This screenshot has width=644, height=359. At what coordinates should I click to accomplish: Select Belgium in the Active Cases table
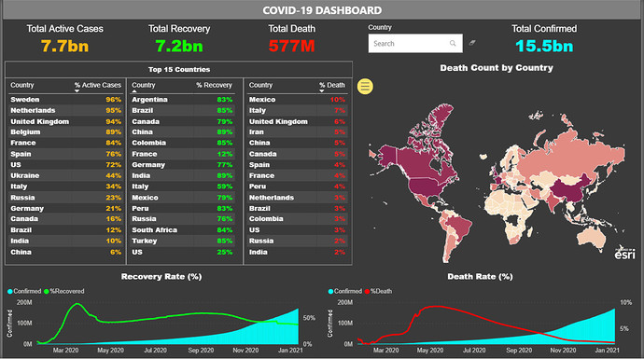coord(25,132)
